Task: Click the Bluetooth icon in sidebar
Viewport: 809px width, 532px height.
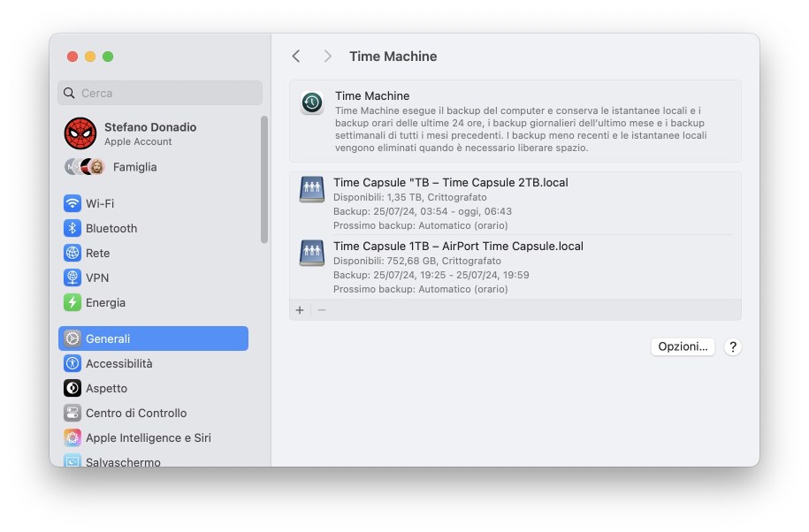Action: tap(73, 228)
